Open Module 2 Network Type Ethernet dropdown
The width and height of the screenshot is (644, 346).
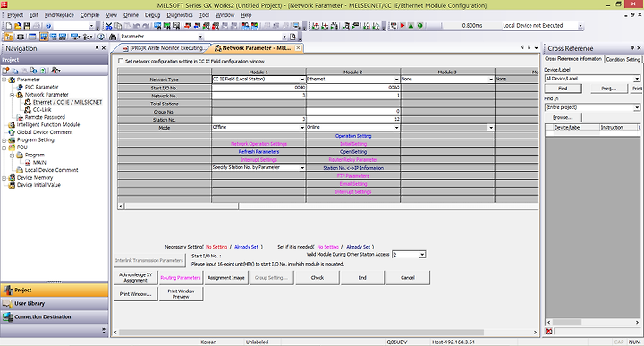pyautogui.click(x=397, y=80)
